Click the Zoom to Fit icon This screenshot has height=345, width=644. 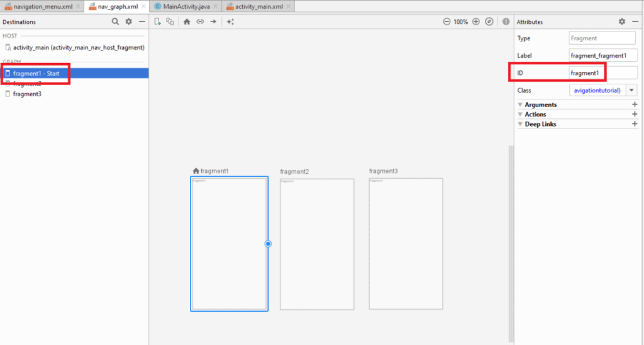489,21
